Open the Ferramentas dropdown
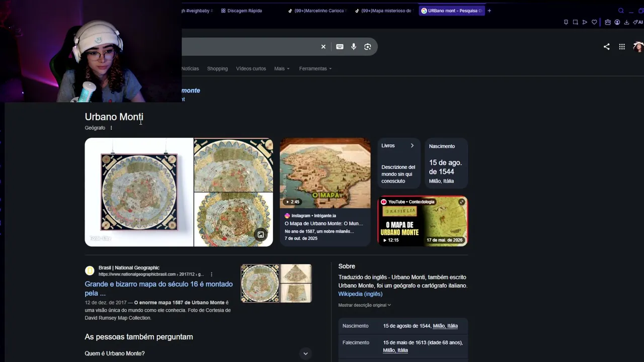The image size is (644, 362). coord(315,68)
